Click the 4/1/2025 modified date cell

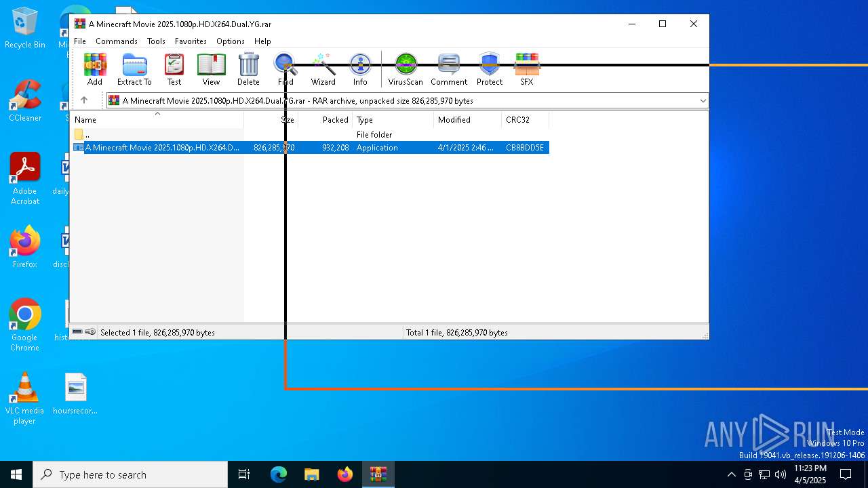pos(466,148)
